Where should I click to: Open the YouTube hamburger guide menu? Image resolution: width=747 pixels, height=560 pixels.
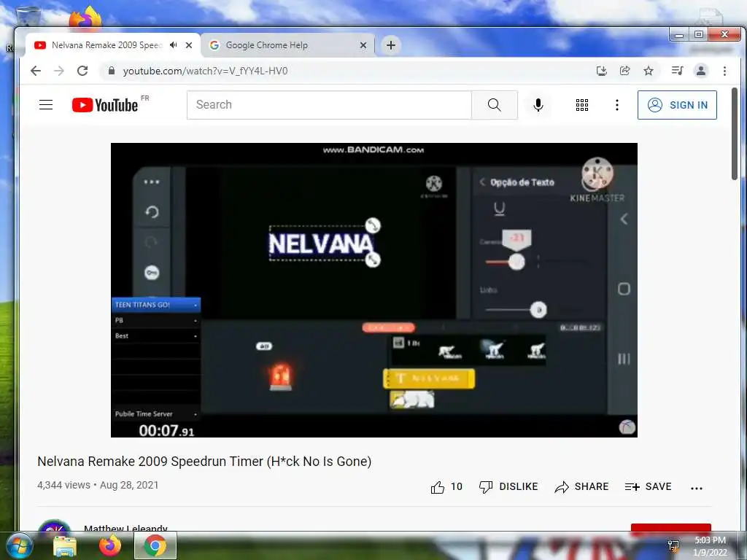(46, 105)
